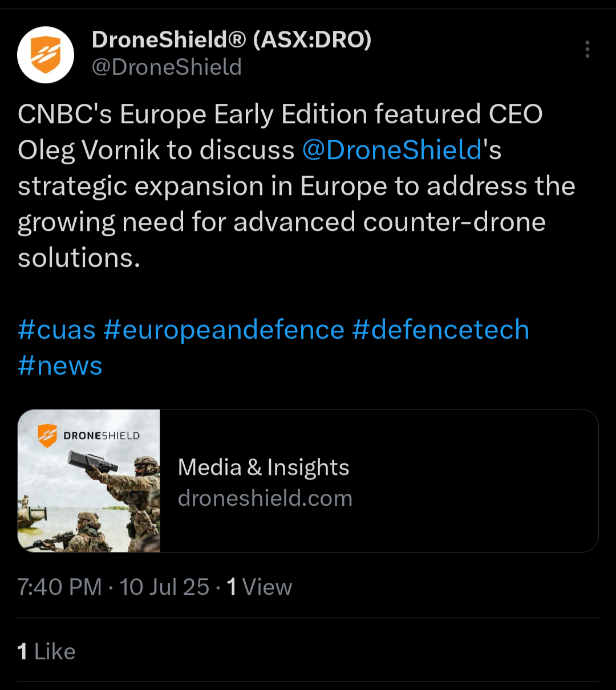This screenshot has width=616, height=690.
Task: Tap the tweet body text about CNBC
Action: pos(297,186)
